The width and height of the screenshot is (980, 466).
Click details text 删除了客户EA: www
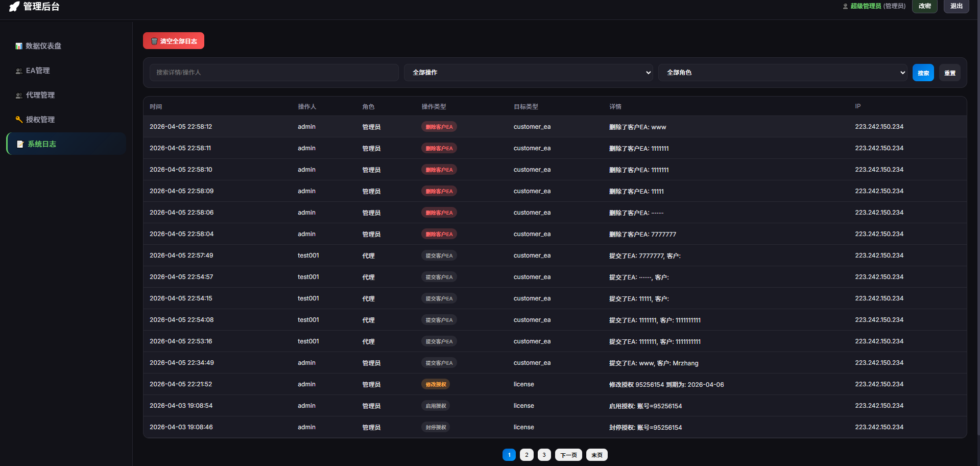[638, 127]
